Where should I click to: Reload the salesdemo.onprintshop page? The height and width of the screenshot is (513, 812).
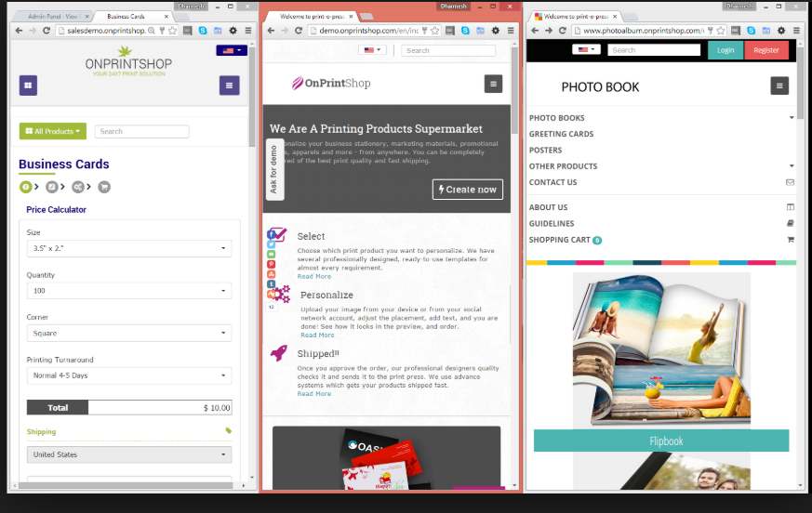[x=47, y=31]
